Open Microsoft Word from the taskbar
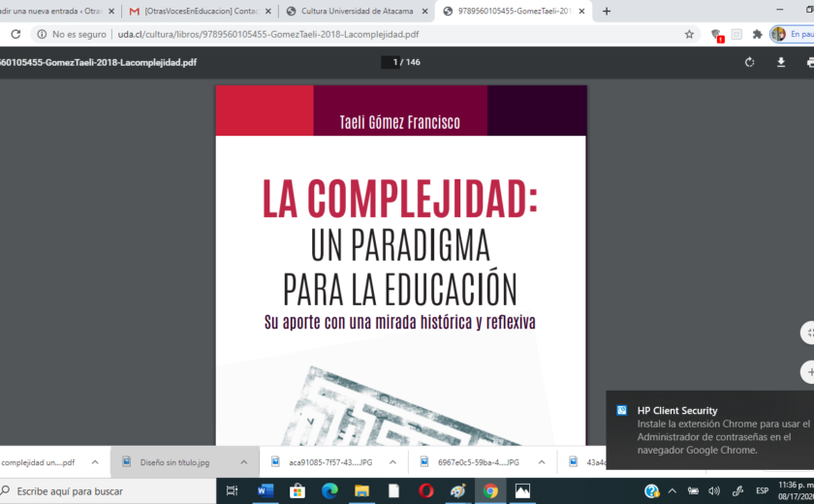 coord(265,490)
